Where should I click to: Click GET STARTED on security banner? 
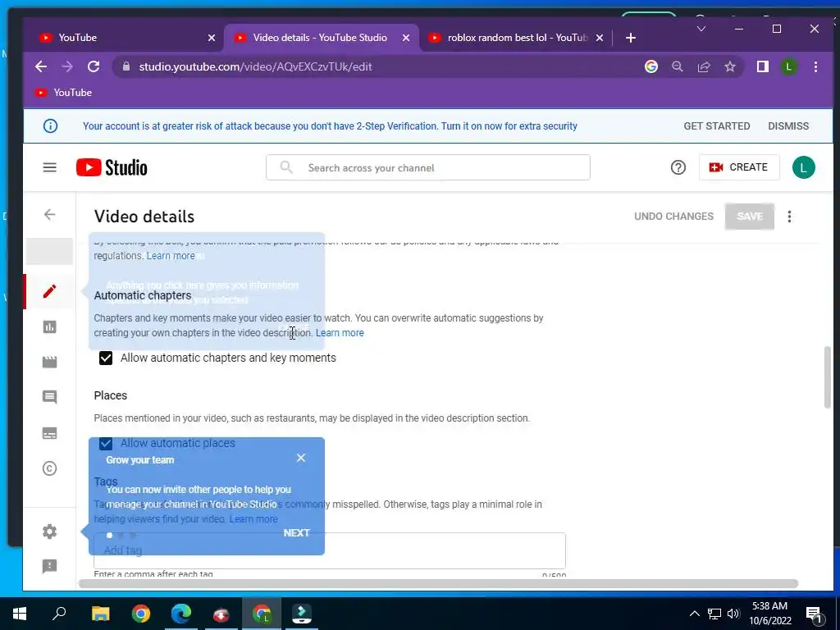[x=716, y=126]
